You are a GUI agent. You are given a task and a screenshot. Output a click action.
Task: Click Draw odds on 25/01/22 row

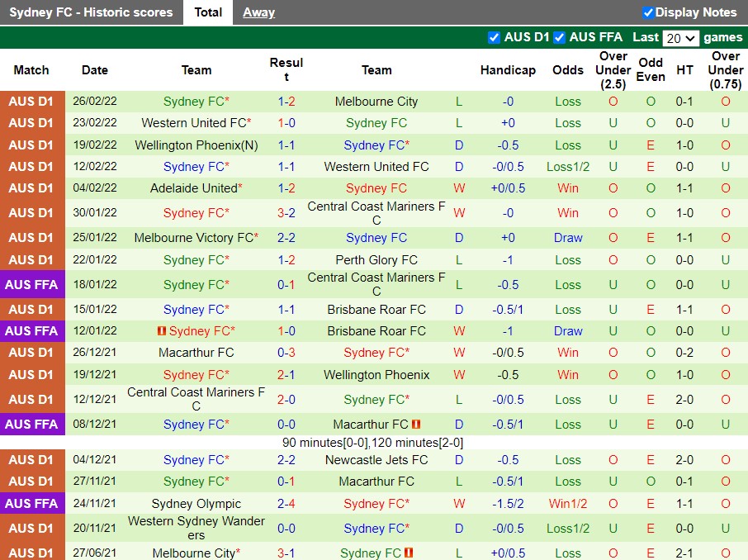point(568,238)
